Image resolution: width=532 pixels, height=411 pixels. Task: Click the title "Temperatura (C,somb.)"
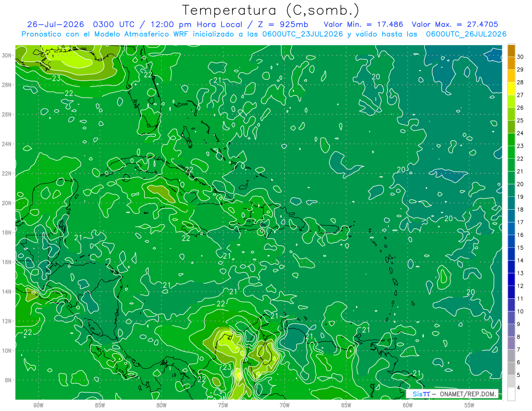pos(271,11)
